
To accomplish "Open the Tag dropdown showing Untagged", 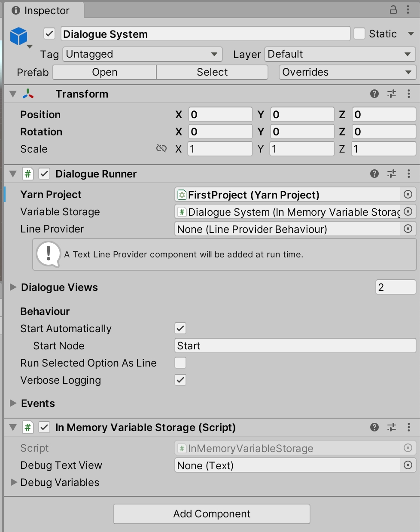I will click(x=142, y=54).
